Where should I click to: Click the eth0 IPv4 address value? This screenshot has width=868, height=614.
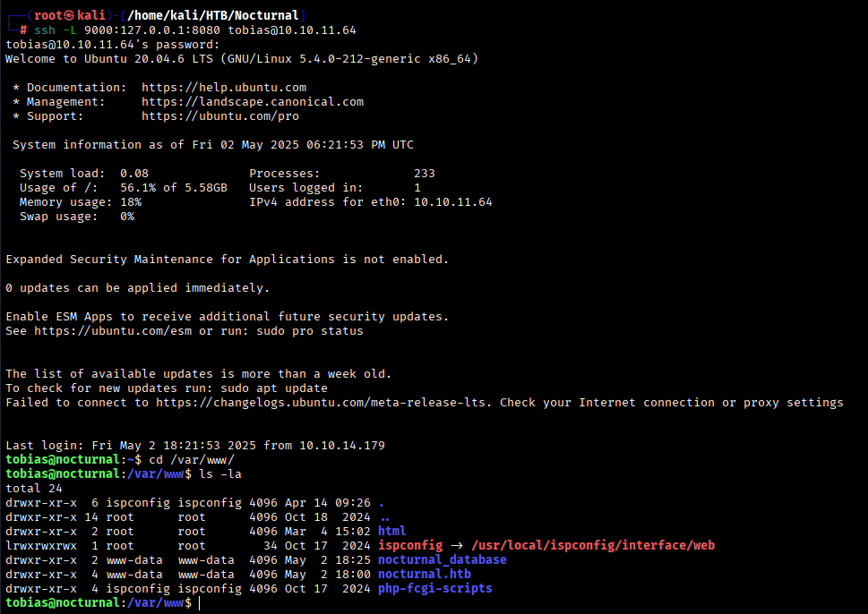click(453, 202)
